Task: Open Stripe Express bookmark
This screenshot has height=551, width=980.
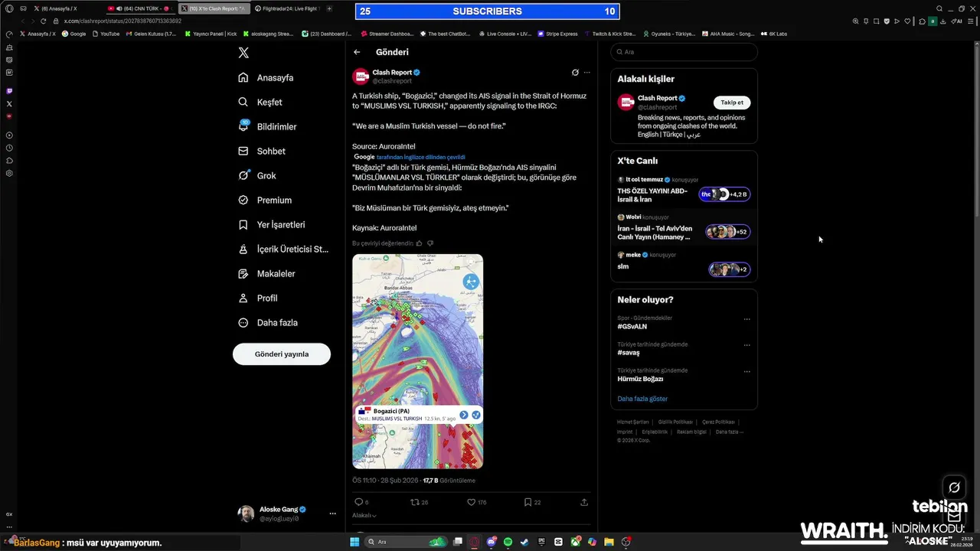Action: point(558,34)
